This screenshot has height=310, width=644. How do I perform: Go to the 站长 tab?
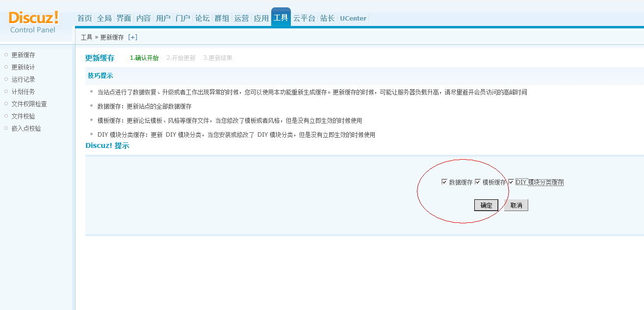pyautogui.click(x=327, y=18)
